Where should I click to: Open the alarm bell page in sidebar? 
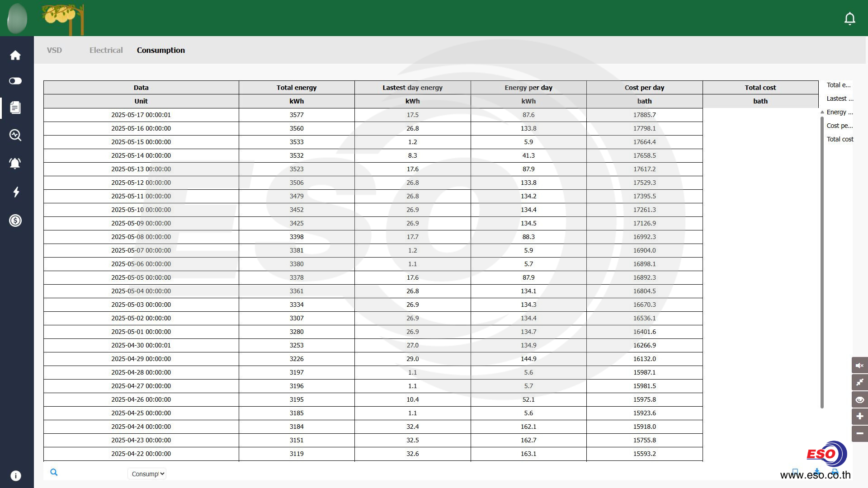(15, 163)
